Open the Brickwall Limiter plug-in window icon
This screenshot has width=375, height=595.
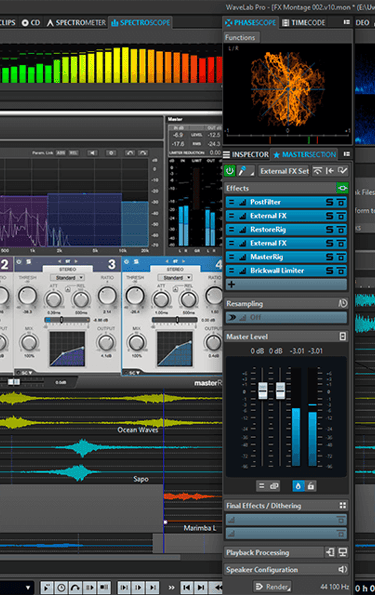(x=341, y=271)
